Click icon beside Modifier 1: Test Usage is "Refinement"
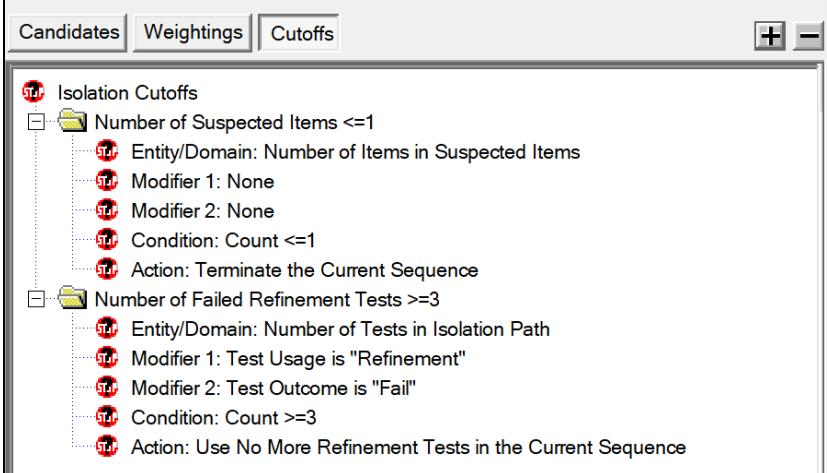 point(107,358)
